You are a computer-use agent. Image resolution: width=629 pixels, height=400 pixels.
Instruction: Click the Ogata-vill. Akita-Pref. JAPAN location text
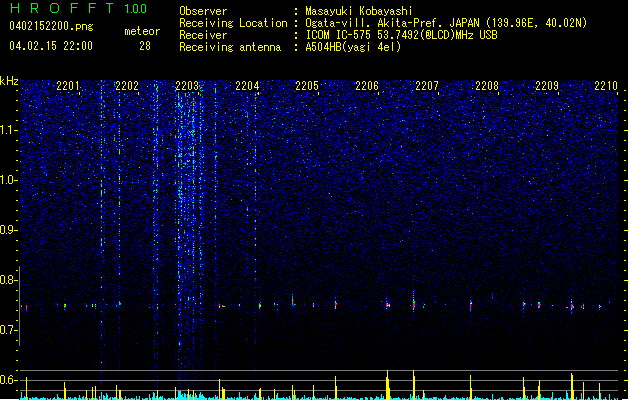point(446,23)
